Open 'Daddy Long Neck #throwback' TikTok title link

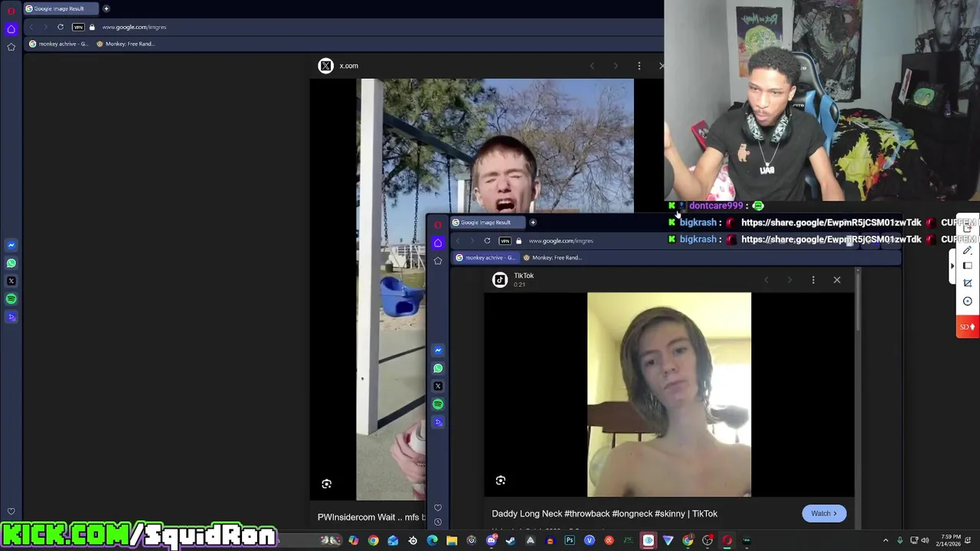[605, 514]
